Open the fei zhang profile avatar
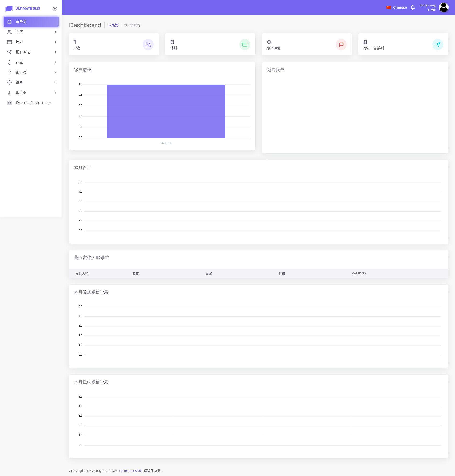Image resolution: width=455 pixels, height=476 pixels. [x=443, y=7]
